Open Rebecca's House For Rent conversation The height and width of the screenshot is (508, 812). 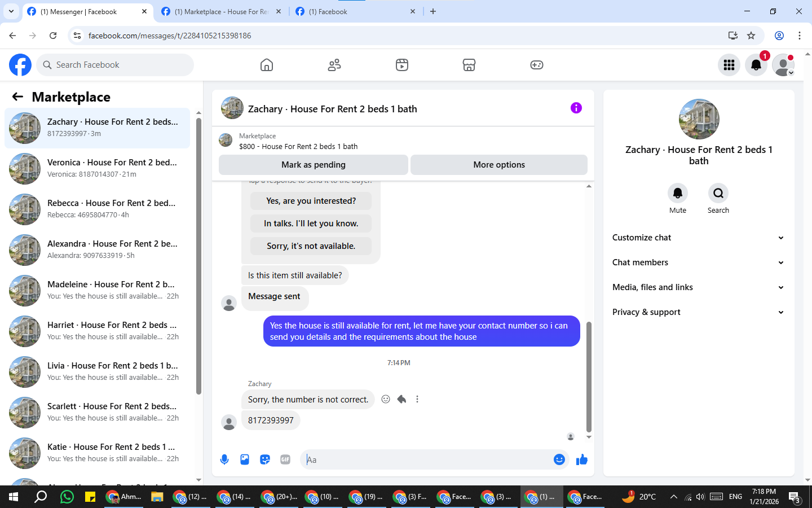[x=98, y=209]
